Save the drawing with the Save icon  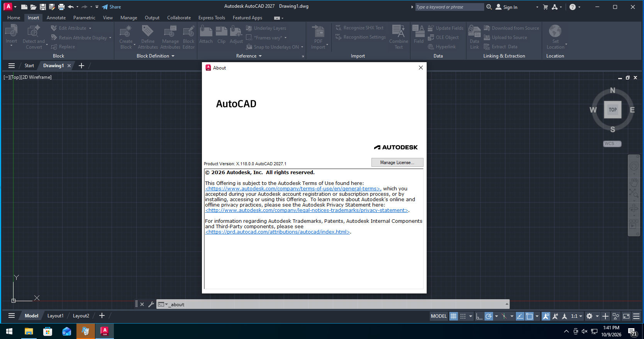coord(42,7)
